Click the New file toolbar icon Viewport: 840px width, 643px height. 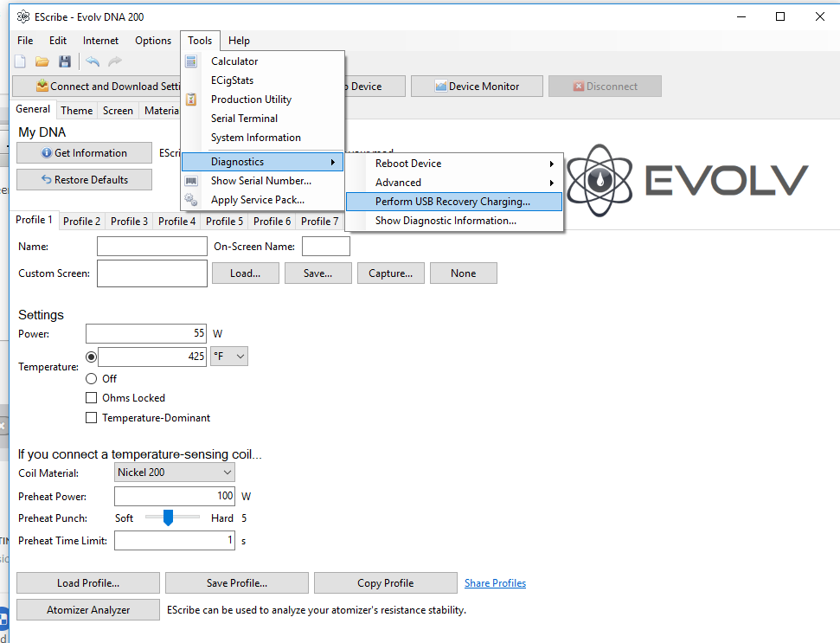click(20, 61)
